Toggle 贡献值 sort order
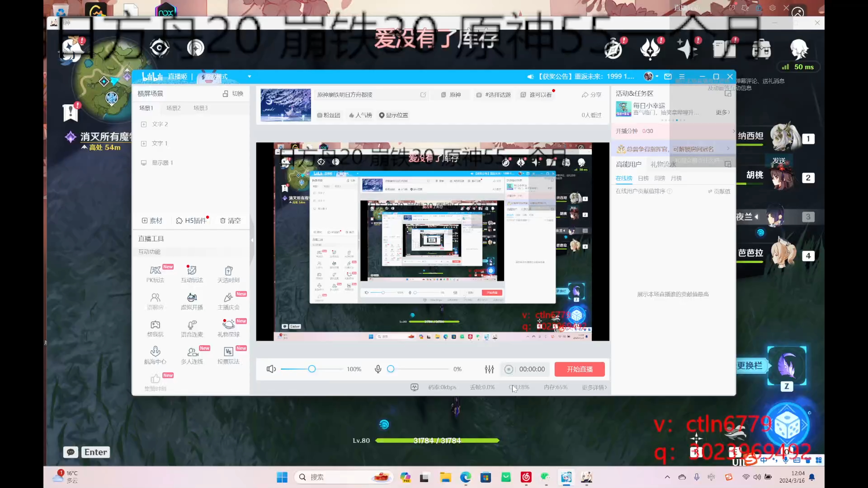 tap(719, 191)
